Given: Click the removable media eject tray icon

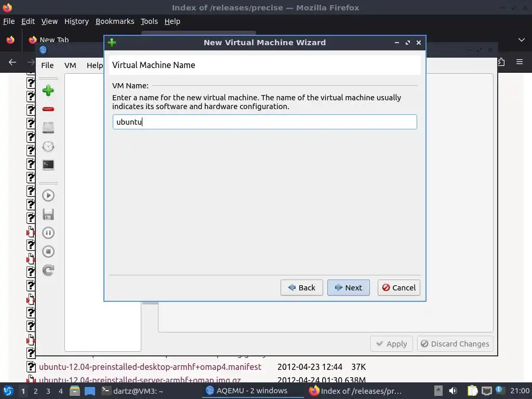Looking at the screenshot, I should click(438, 391).
